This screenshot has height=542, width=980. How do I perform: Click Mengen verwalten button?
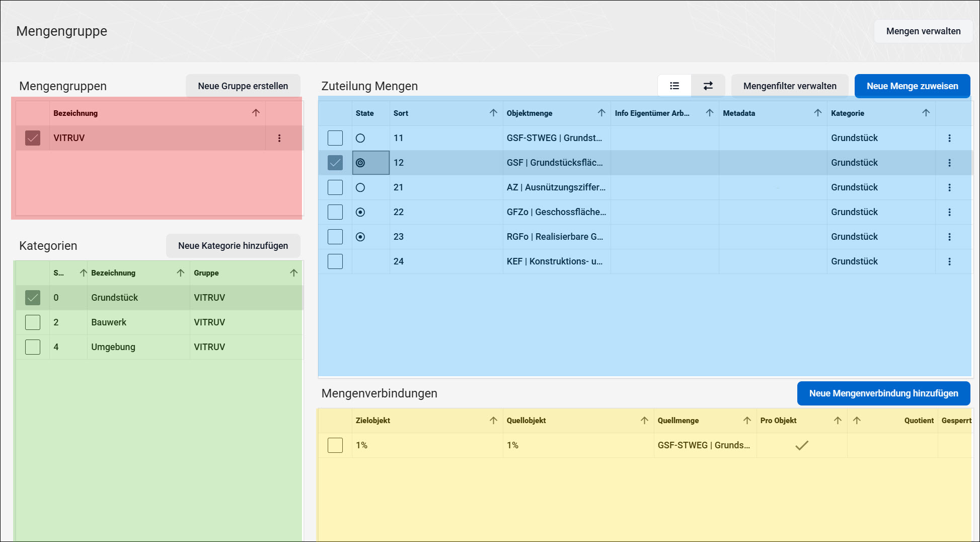[x=923, y=31]
